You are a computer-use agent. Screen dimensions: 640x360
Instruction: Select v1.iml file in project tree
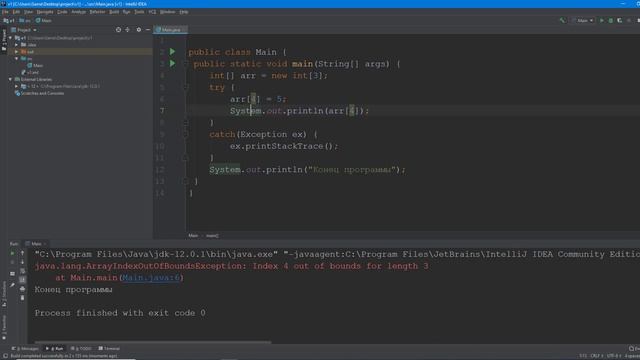(30, 73)
